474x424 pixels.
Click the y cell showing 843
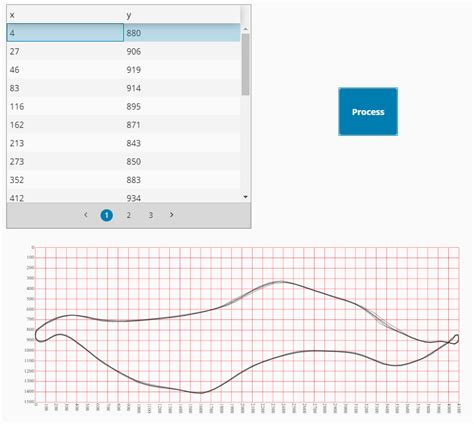tap(182, 143)
